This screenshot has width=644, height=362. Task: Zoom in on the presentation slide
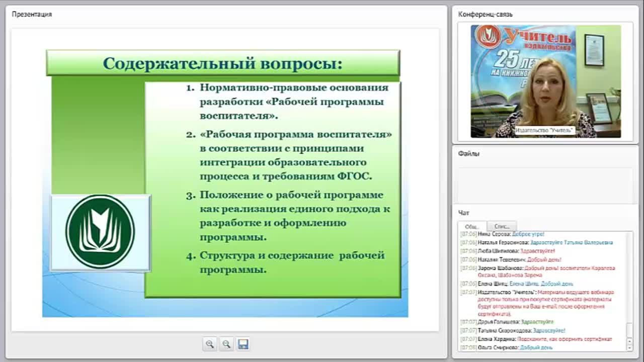210,344
